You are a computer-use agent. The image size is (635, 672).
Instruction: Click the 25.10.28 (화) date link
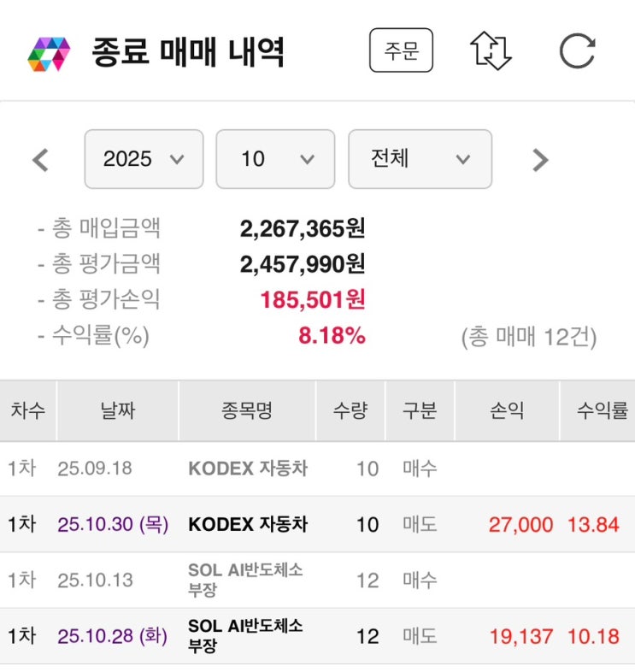(x=113, y=636)
